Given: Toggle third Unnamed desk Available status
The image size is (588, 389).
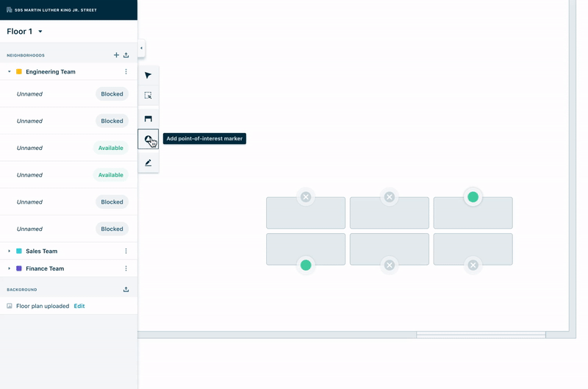Looking at the screenshot, I should click(111, 148).
